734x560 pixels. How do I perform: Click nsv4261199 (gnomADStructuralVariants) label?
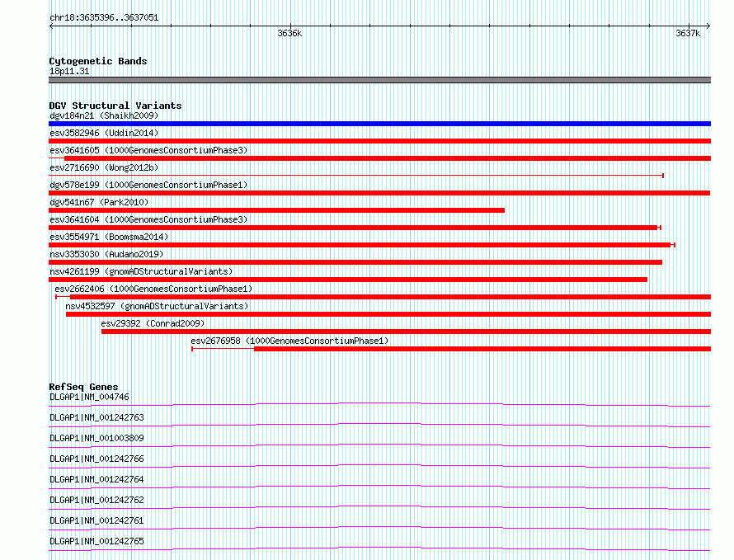141,271
